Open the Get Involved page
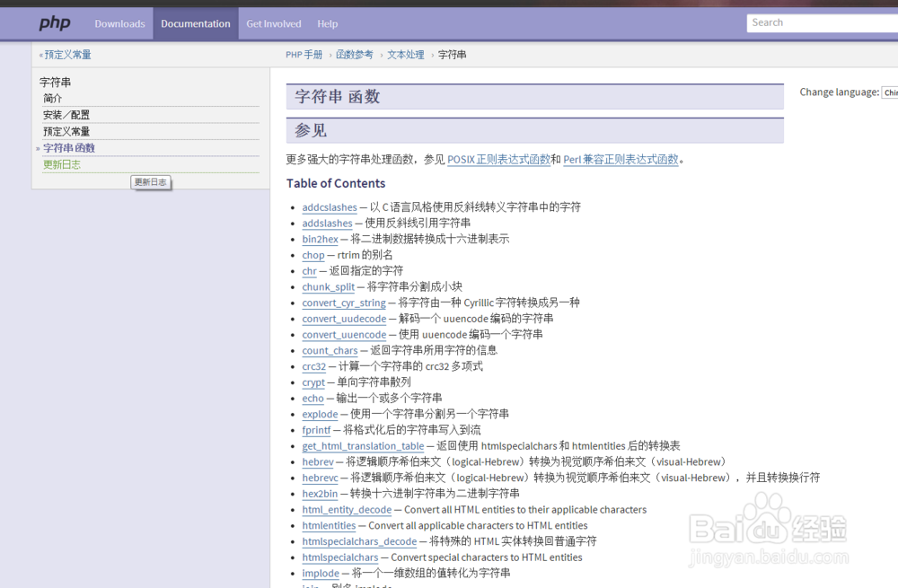Screen dimensions: 898x588 point(274,24)
